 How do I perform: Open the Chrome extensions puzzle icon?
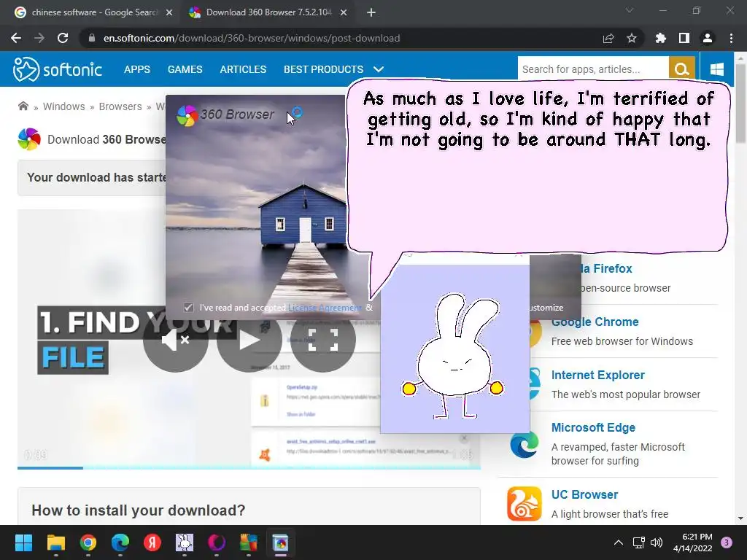pyautogui.click(x=660, y=38)
